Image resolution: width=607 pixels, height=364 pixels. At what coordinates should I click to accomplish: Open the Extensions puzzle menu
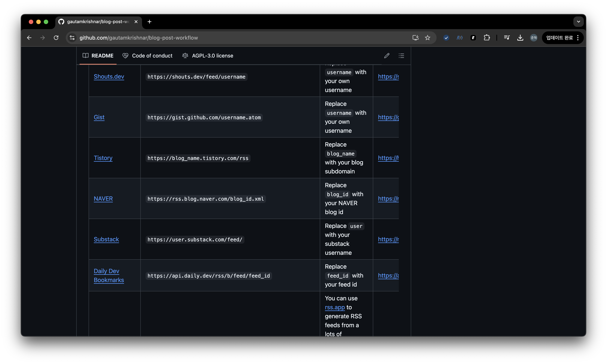pyautogui.click(x=487, y=38)
